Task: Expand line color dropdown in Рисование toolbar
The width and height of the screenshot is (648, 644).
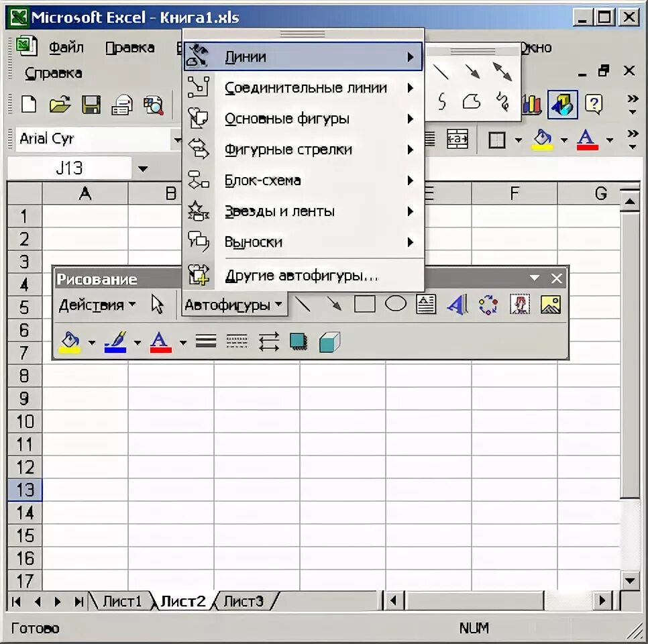Action: pos(138,342)
